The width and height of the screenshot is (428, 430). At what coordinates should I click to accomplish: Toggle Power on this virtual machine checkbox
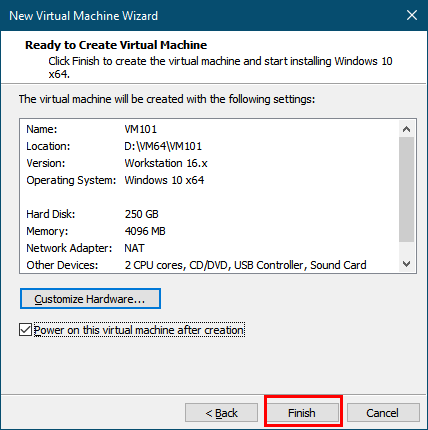pos(25,330)
